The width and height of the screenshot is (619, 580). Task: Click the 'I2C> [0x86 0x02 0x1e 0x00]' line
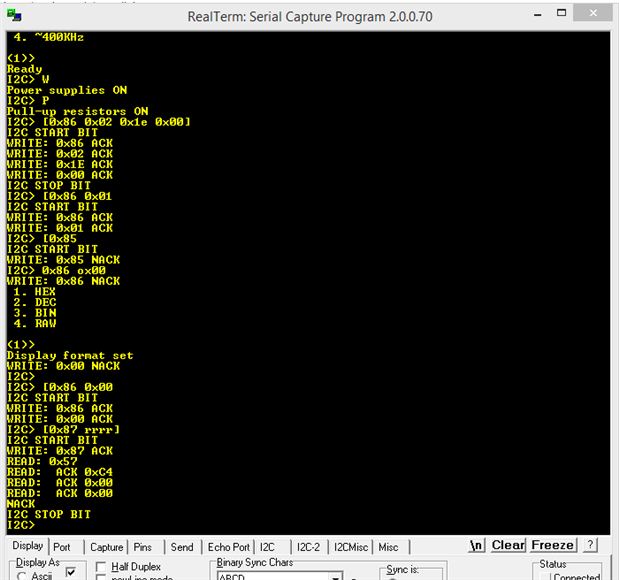99,122
